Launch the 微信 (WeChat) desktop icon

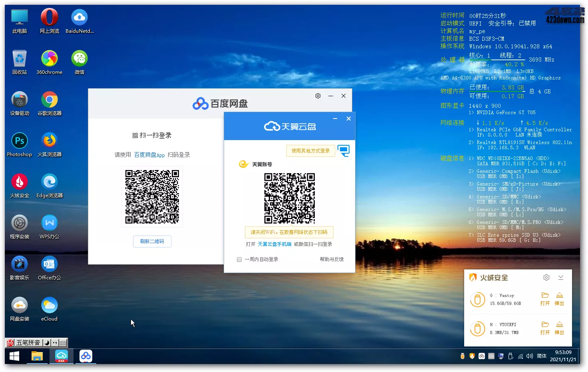point(79,59)
